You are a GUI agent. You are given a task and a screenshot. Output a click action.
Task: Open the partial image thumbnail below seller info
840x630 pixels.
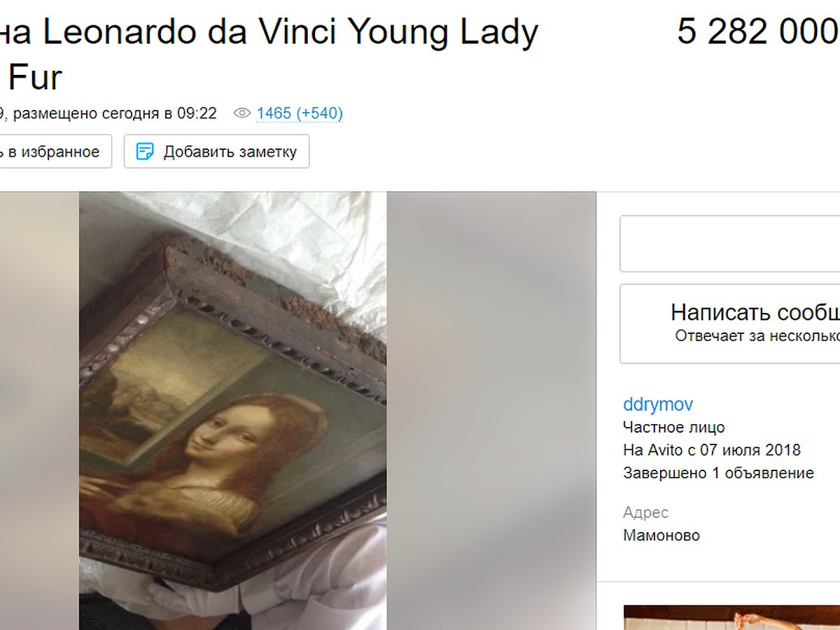731,617
